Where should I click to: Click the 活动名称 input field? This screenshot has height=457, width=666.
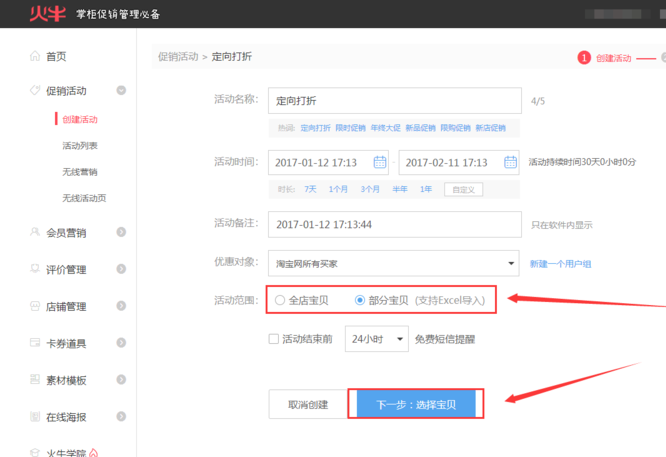[395, 101]
